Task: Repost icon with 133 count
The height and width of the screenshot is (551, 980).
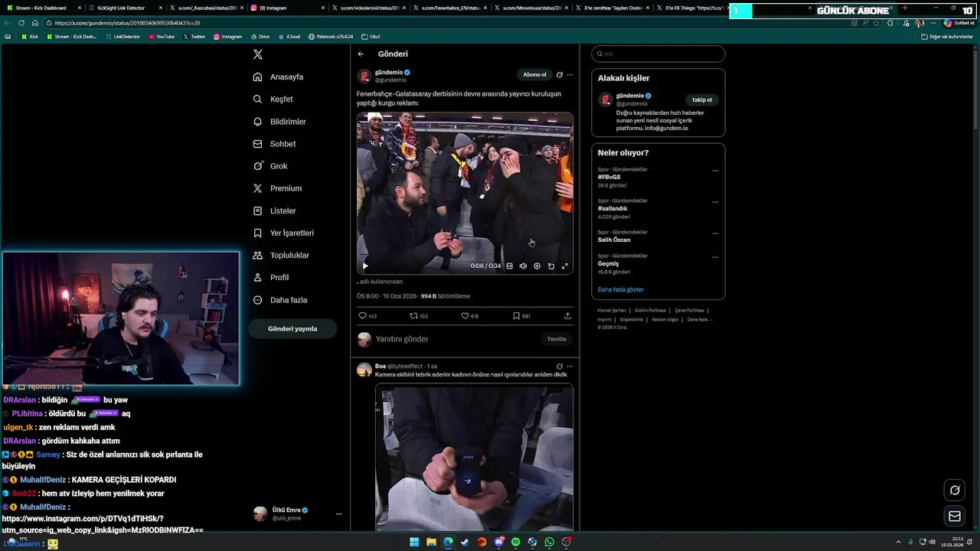Action: pos(414,316)
